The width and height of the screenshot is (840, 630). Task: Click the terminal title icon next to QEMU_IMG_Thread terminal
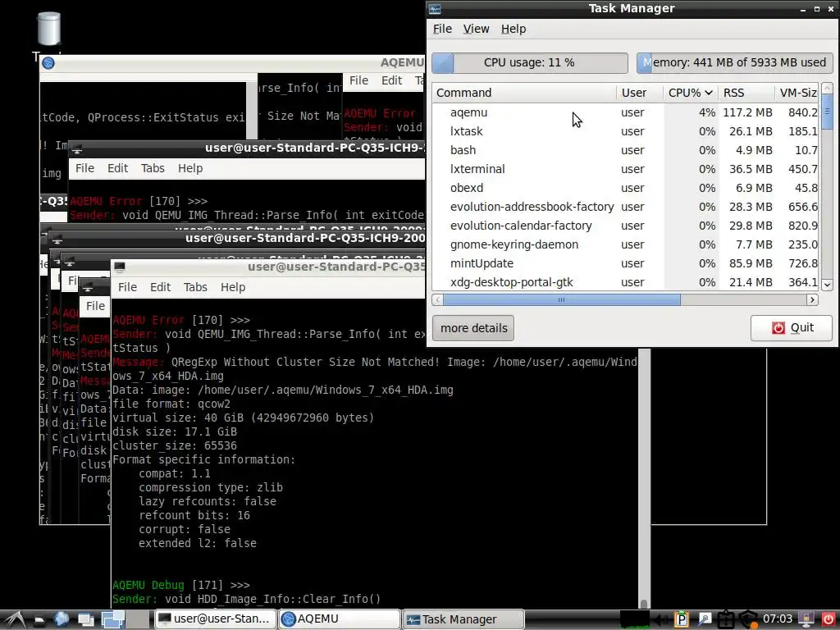click(x=76, y=148)
